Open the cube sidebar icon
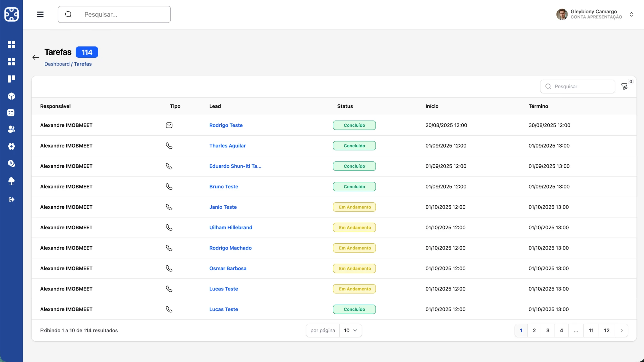The height and width of the screenshot is (362, 644). [11, 96]
